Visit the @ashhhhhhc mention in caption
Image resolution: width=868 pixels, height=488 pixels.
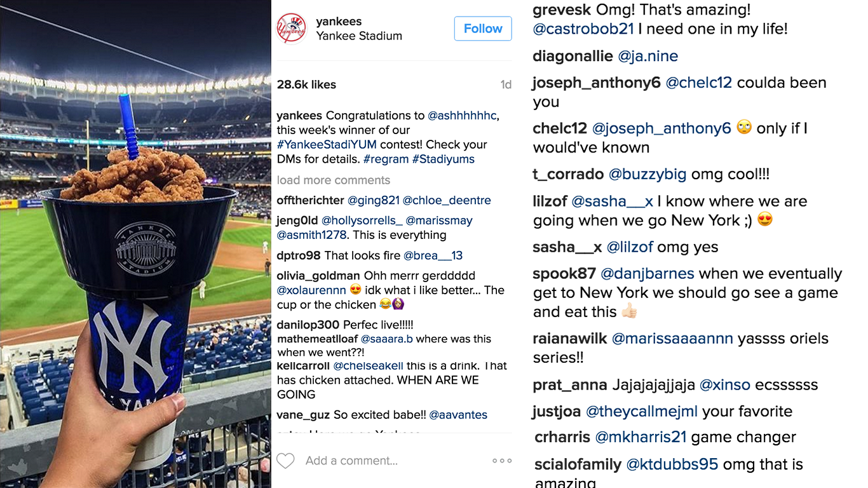(463, 116)
